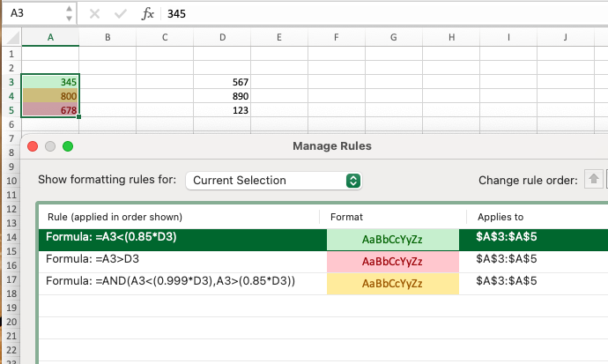Click Applies to range of A3>D3 rule

[x=507, y=258]
